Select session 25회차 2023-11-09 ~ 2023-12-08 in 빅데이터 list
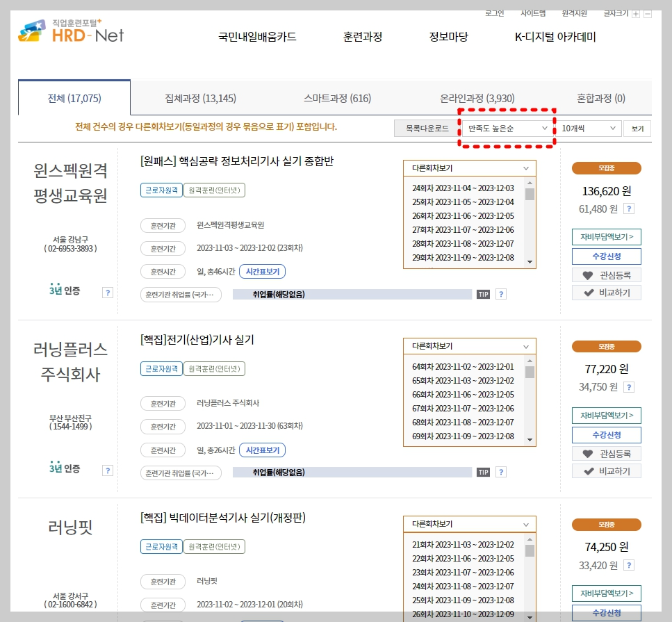Screen dimensions: 672x622 pyautogui.click(x=464, y=600)
